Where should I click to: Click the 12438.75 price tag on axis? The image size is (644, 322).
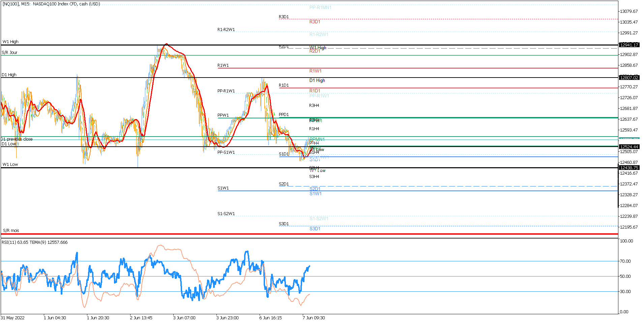point(629,168)
